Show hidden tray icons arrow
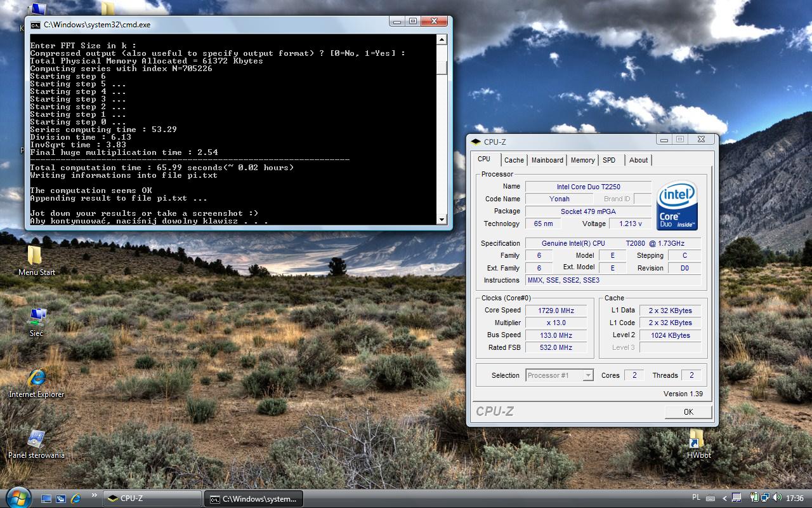Image resolution: width=812 pixels, height=508 pixels. pos(724,498)
